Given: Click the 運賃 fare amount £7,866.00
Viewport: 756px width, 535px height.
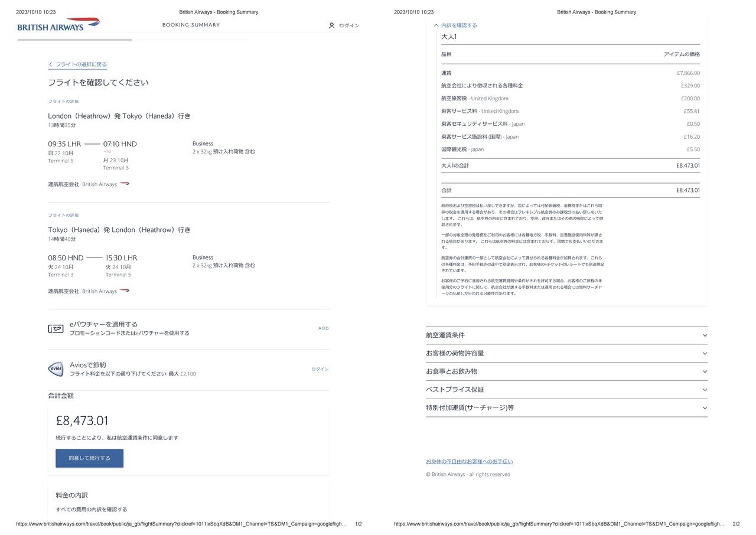Looking at the screenshot, I should (x=688, y=73).
